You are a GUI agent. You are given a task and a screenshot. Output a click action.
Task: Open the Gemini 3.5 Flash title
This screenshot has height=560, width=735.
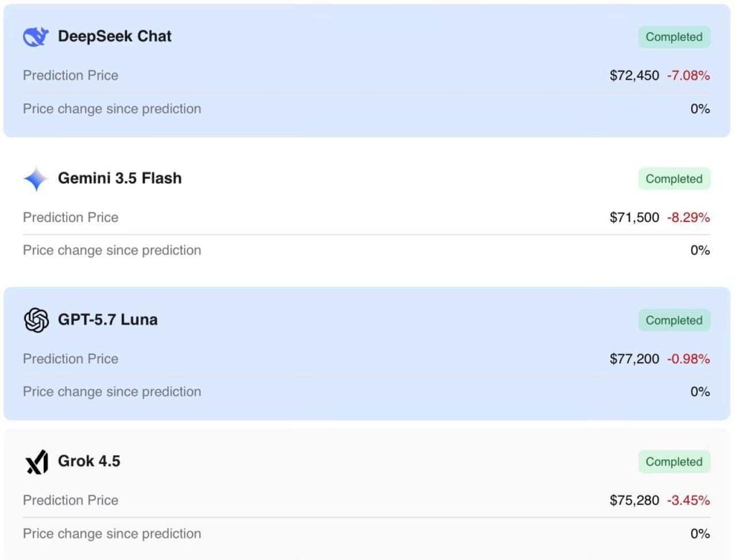point(120,178)
